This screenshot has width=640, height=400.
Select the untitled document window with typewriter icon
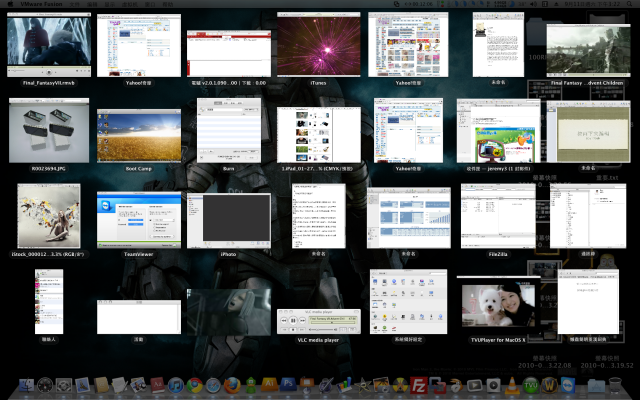tap(498, 44)
